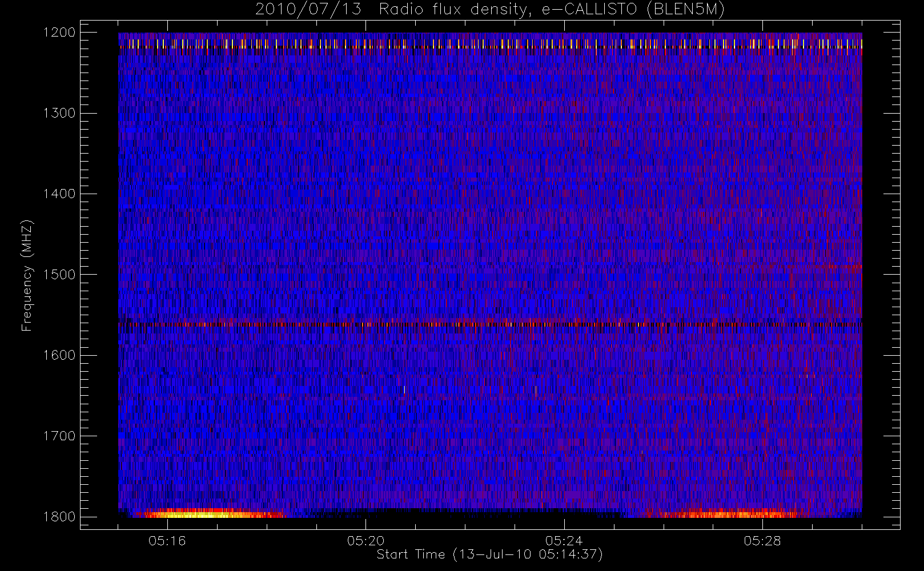This screenshot has width=924, height=571.
Task: Click the 1800 frequency tick label
Action: coord(59,517)
